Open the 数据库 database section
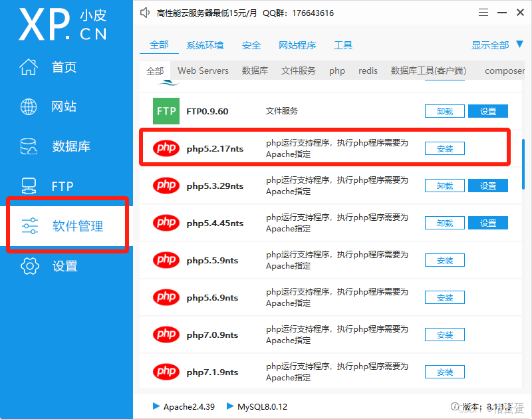This screenshot has height=419, width=532. click(x=55, y=146)
